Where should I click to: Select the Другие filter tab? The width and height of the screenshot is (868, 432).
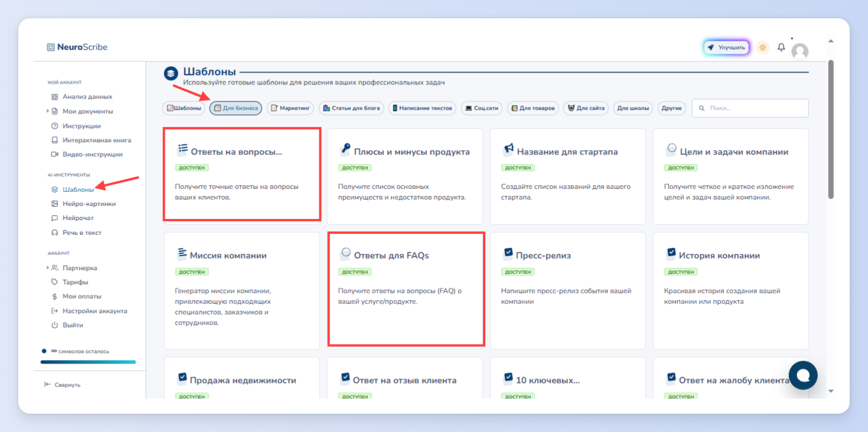[x=672, y=108]
